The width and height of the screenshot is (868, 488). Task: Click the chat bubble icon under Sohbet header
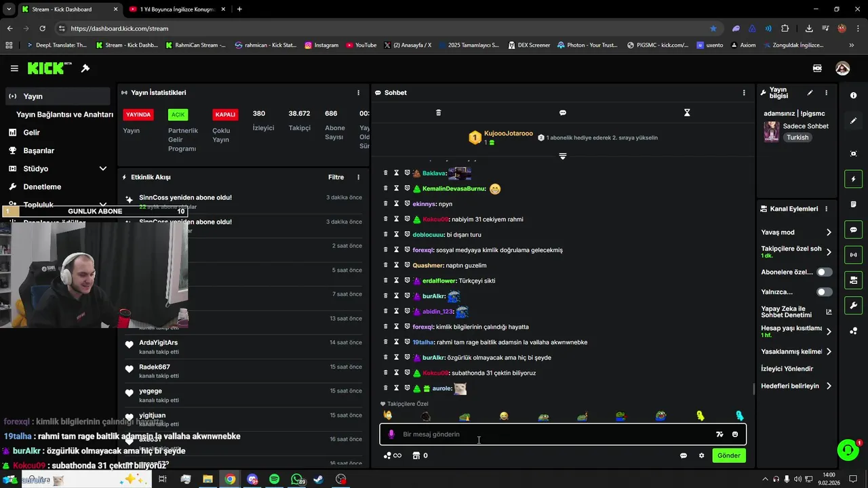(x=563, y=113)
